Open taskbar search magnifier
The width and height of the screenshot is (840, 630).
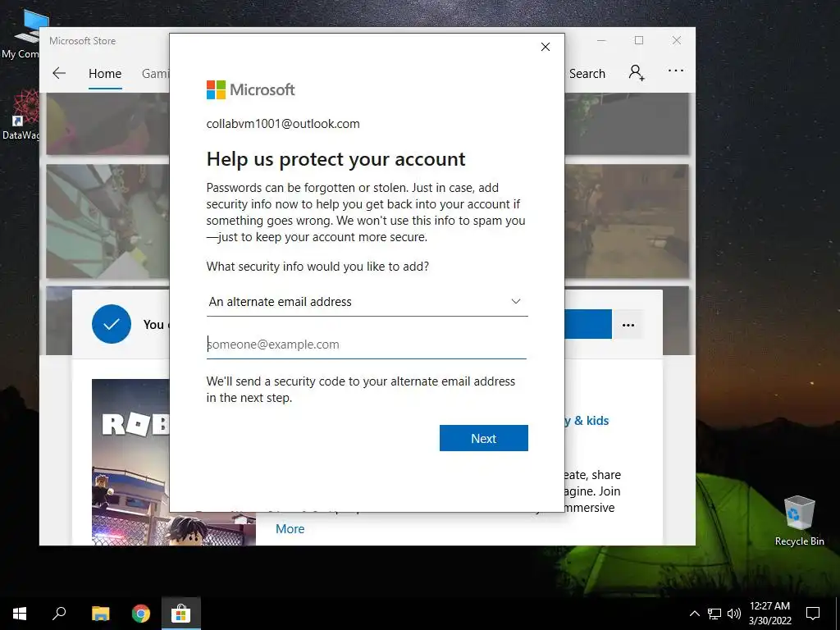[59, 614]
